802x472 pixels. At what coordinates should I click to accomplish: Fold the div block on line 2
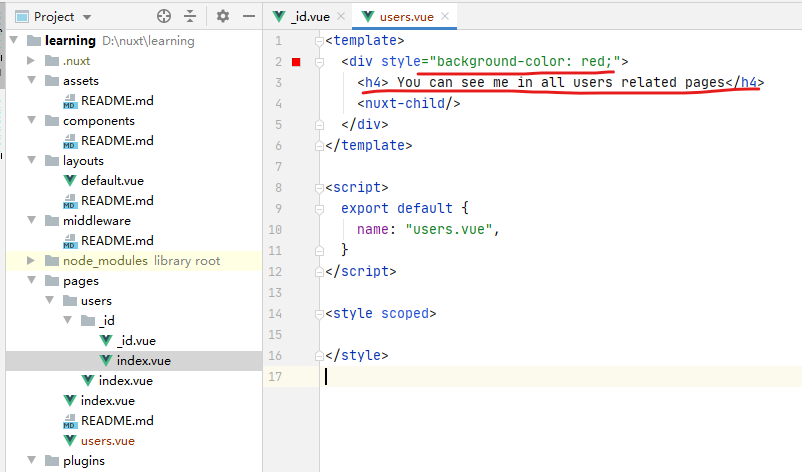[319, 62]
